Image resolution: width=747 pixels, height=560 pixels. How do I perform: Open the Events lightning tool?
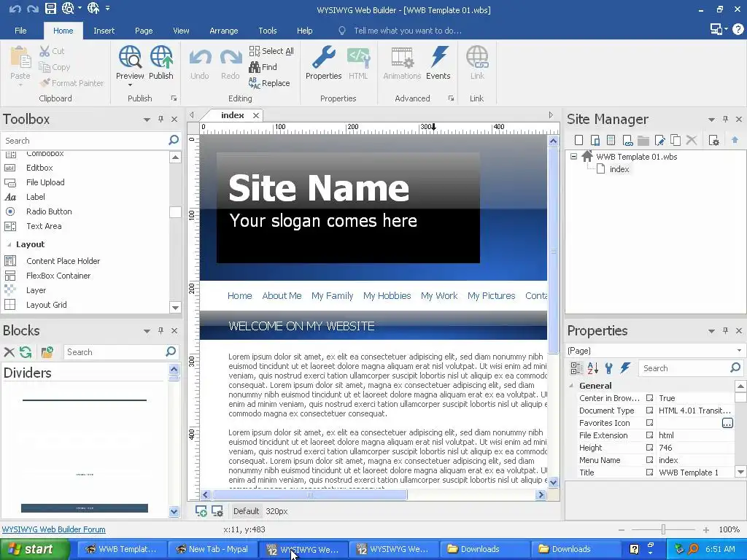point(438,63)
